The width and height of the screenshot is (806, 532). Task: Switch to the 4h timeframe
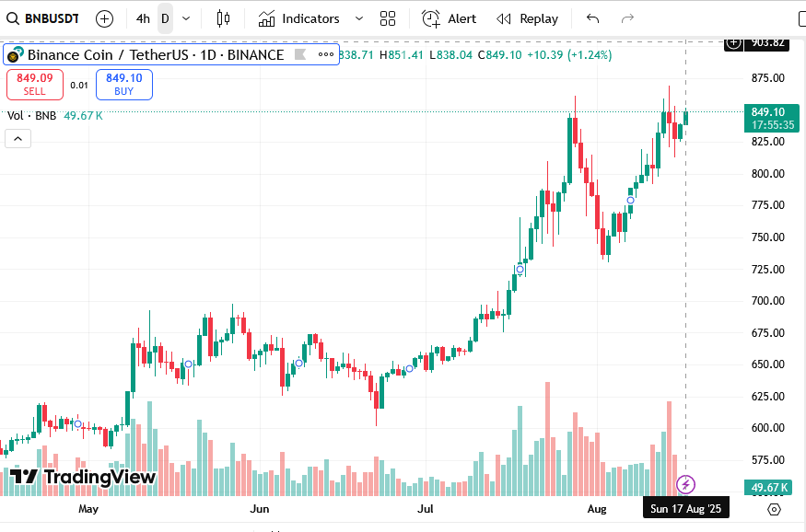coord(143,18)
